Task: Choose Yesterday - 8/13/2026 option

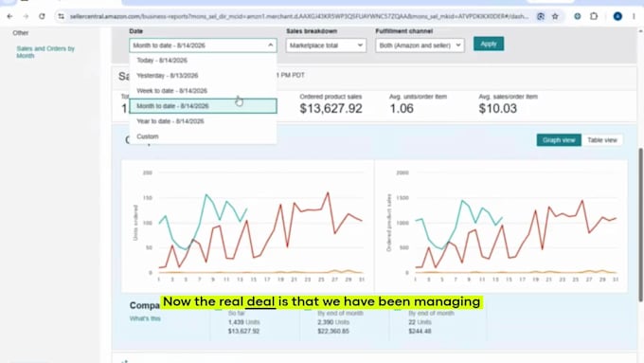Action: [x=203, y=76]
